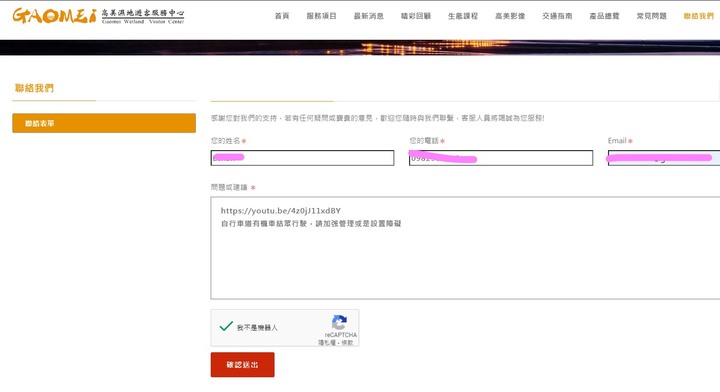The image size is (720, 392).
Task: Click the 問題或建議 field label
Action: 229,187
